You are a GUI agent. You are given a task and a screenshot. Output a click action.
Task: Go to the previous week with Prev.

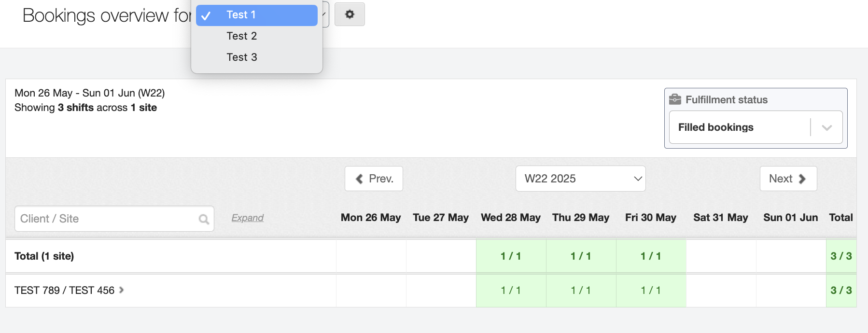(374, 179)
